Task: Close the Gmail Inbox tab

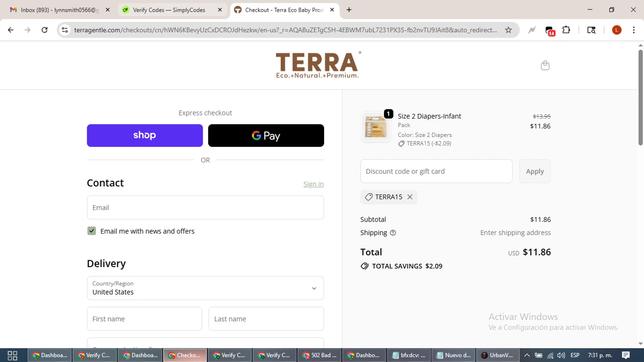Action: tap(108, 10)
